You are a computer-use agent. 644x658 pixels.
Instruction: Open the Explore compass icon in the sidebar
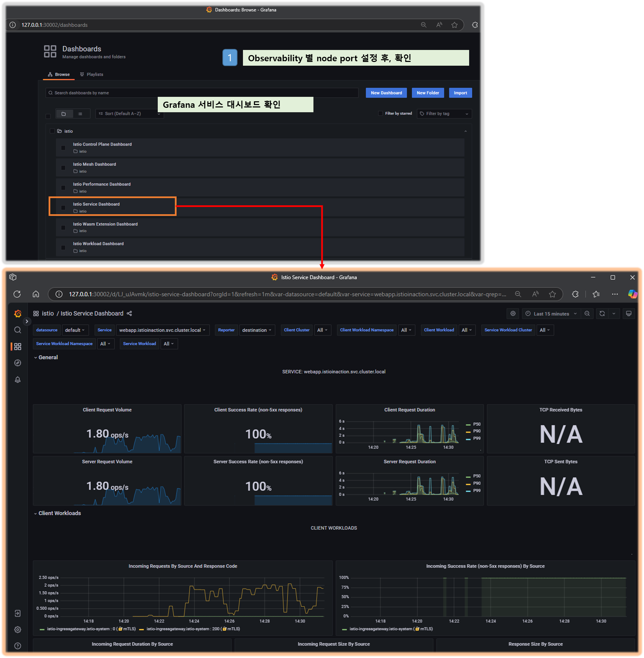[x=18, y=363]
